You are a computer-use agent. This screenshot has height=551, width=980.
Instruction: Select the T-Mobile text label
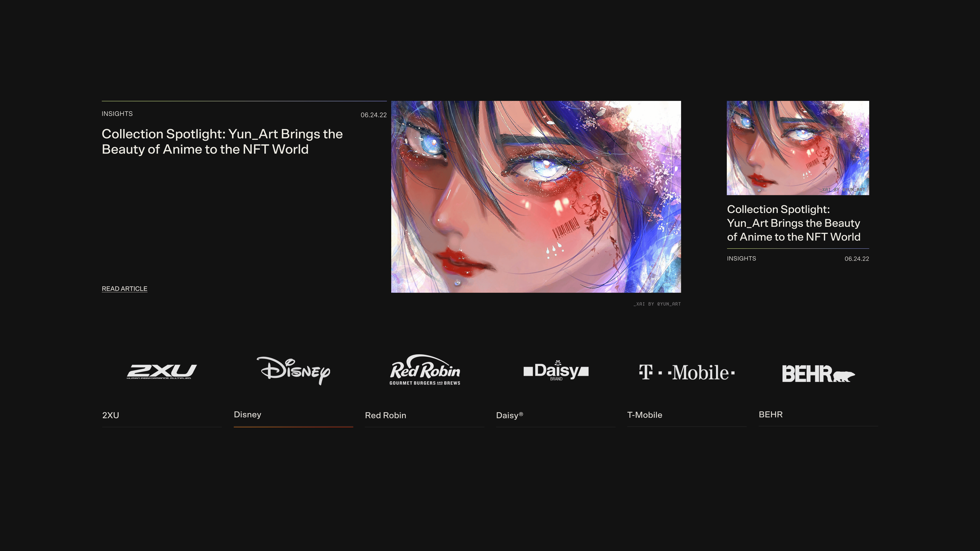point(644,415)
